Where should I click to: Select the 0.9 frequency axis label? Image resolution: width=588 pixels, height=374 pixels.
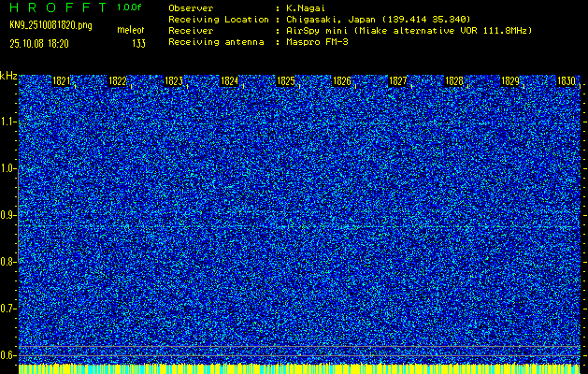click(8, 215)
